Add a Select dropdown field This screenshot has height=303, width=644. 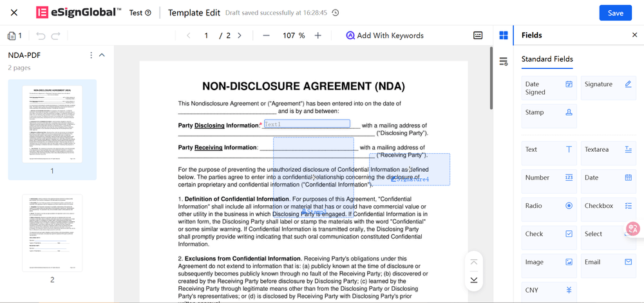(x=608, y=234)
